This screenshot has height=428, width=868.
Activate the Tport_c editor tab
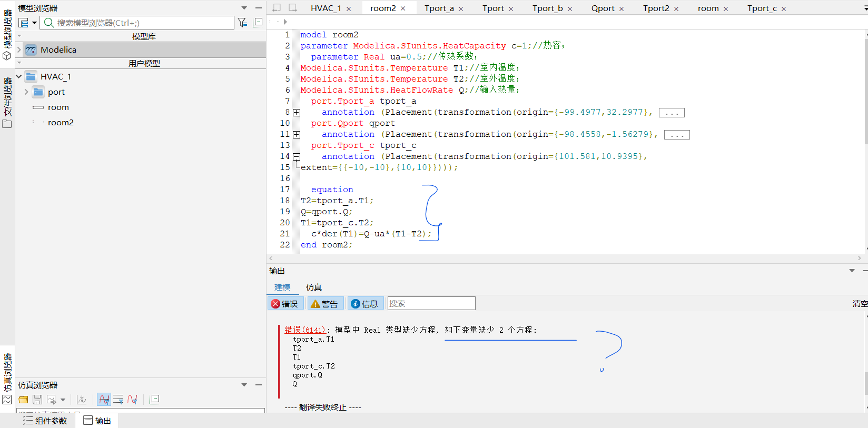762,8
